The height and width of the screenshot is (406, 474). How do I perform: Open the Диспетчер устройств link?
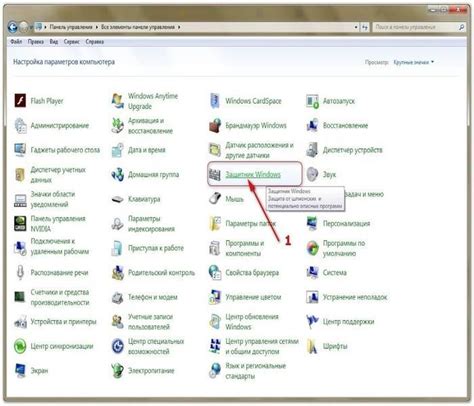[x=352, y=150]
